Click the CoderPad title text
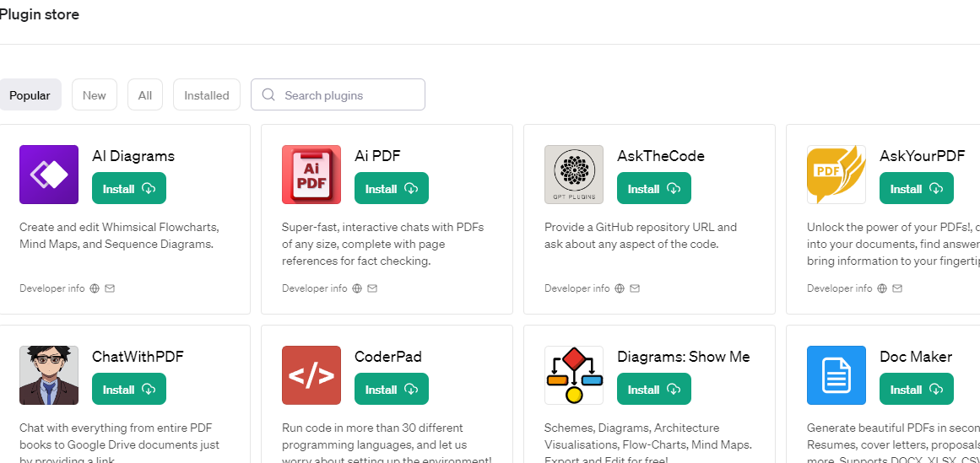980x463 pixels. pyautogui.click(x=388, y=357)
